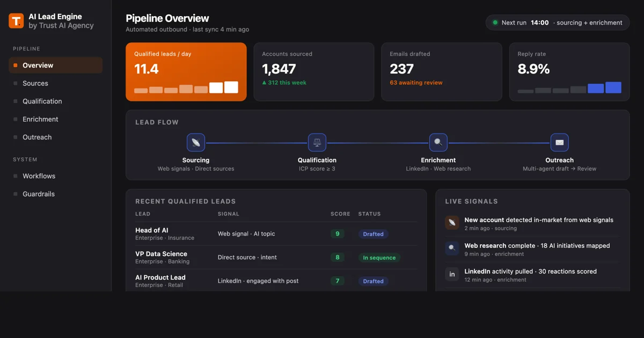Image resolution: width=644 pixels, height=338 pixels.
Task: Open the New account detected signal
Action: pyautogui.click(x=532, y=224)
